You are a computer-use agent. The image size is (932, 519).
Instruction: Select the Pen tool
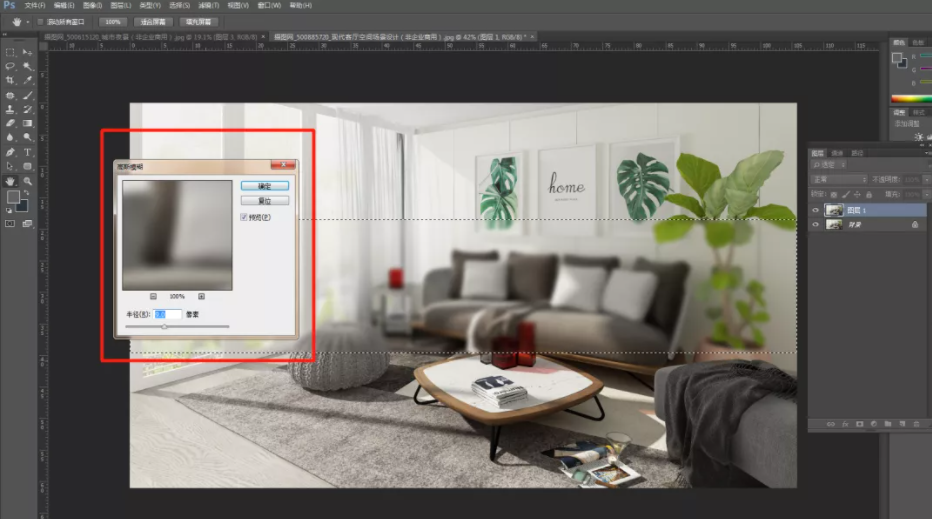coord(10,152)
